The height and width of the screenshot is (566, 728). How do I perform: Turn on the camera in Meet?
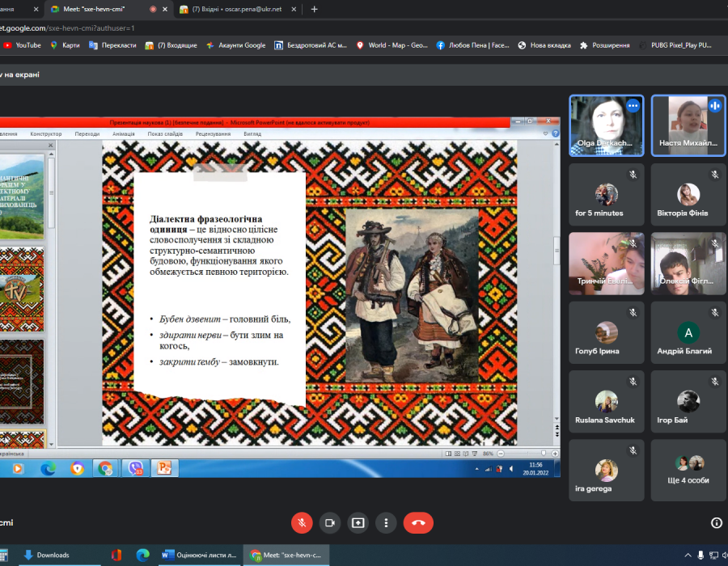pos(329,522)
